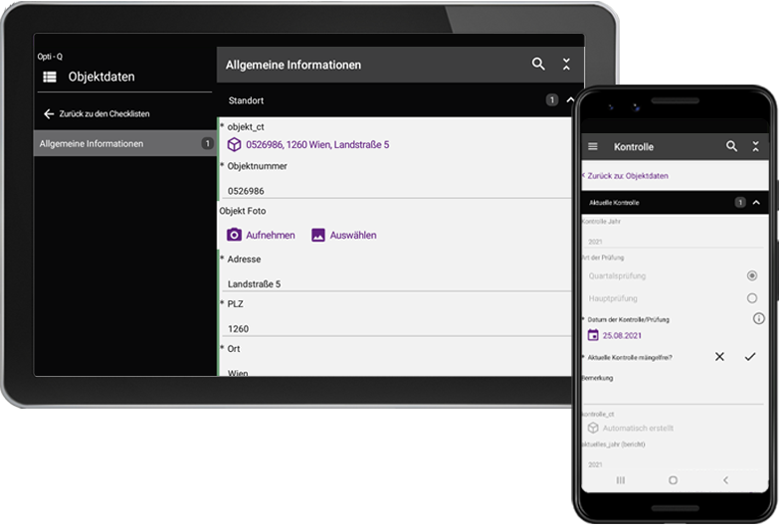The width and height of the screenshot is (784, 532).
Task: Click the Zurück zu: Objektdaten link
Action: [625, 175]
